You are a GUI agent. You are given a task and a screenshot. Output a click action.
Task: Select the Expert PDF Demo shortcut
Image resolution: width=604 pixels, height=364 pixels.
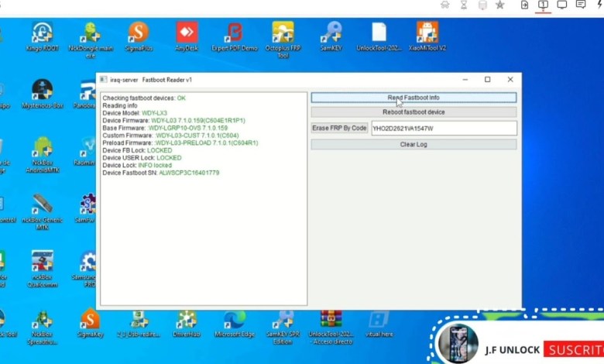pos(234,33)
